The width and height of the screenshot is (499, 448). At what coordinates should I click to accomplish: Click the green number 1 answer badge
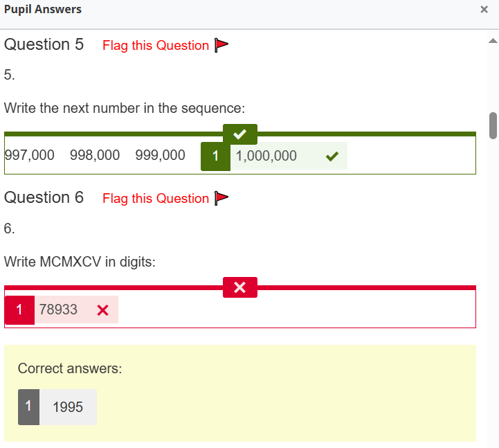coord(215,156)
